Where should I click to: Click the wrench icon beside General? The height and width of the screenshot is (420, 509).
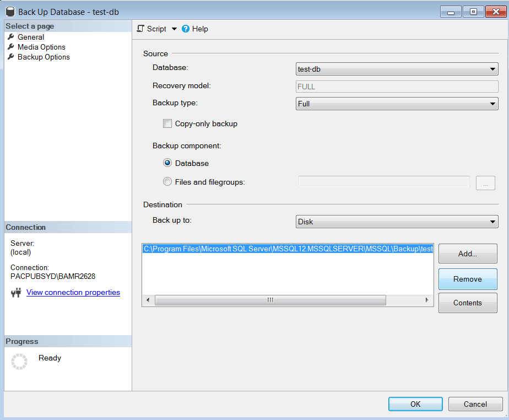[10, 37]
